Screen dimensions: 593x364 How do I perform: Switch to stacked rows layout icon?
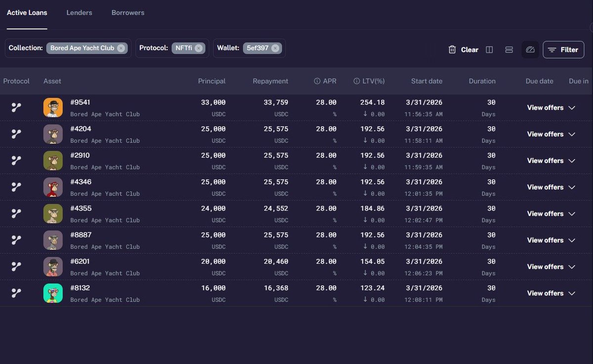click(x=509, y=49)
